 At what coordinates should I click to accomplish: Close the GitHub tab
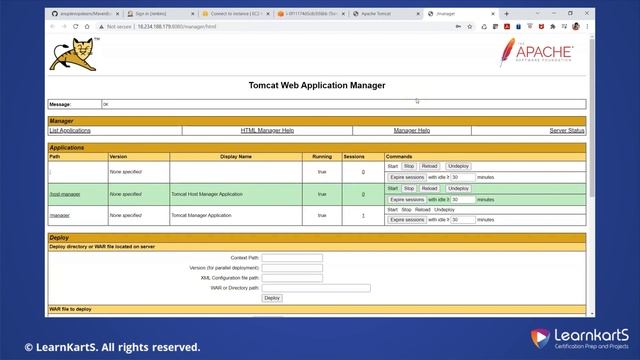pos(118,14)
